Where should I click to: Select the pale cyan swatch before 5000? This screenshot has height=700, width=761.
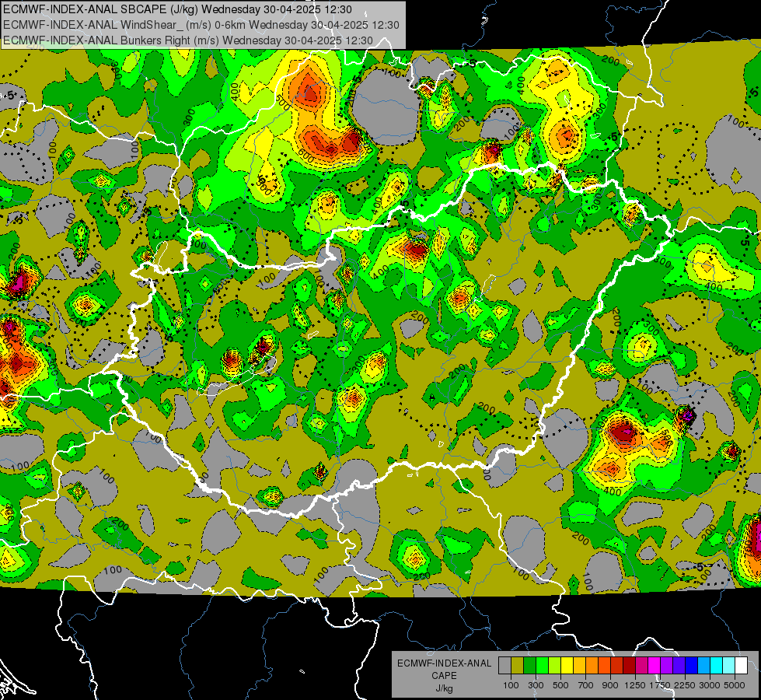click(x=729, y=666)
